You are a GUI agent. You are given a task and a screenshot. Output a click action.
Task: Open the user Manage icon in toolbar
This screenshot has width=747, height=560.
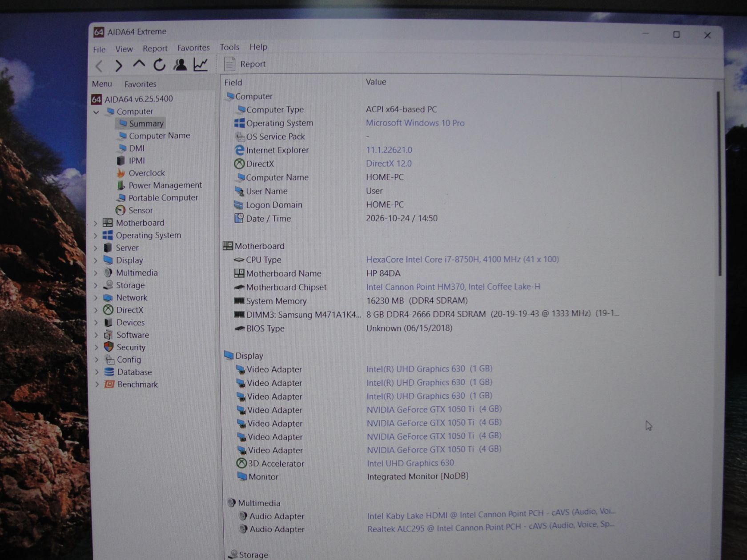[180, 65]
